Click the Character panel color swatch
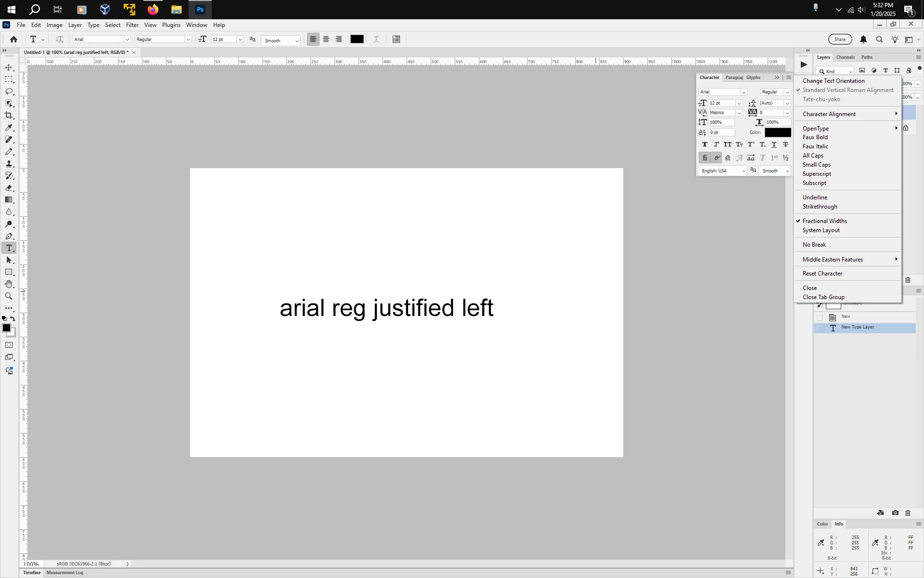924x578 pixels. tap(778, 132)
